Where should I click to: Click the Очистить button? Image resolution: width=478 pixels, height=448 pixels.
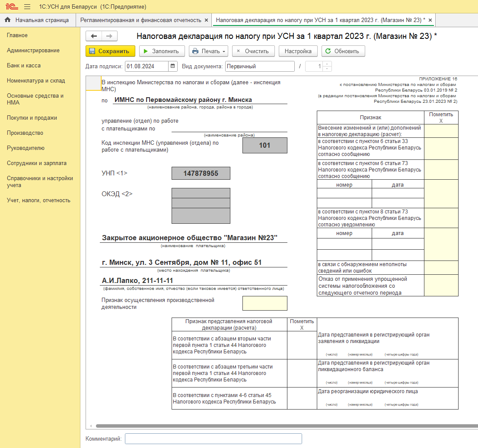(x=253, y=51)
